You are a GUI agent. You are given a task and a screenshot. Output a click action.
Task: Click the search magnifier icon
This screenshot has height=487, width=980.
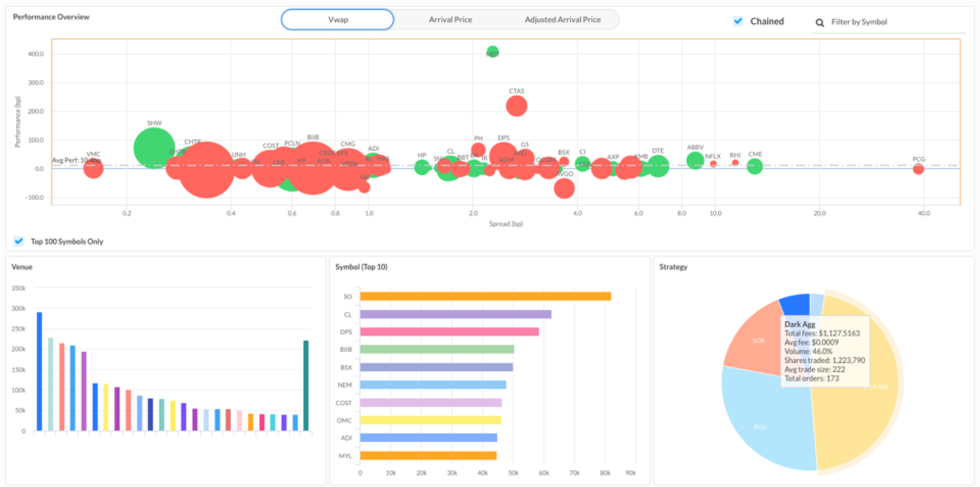point(820,23)
